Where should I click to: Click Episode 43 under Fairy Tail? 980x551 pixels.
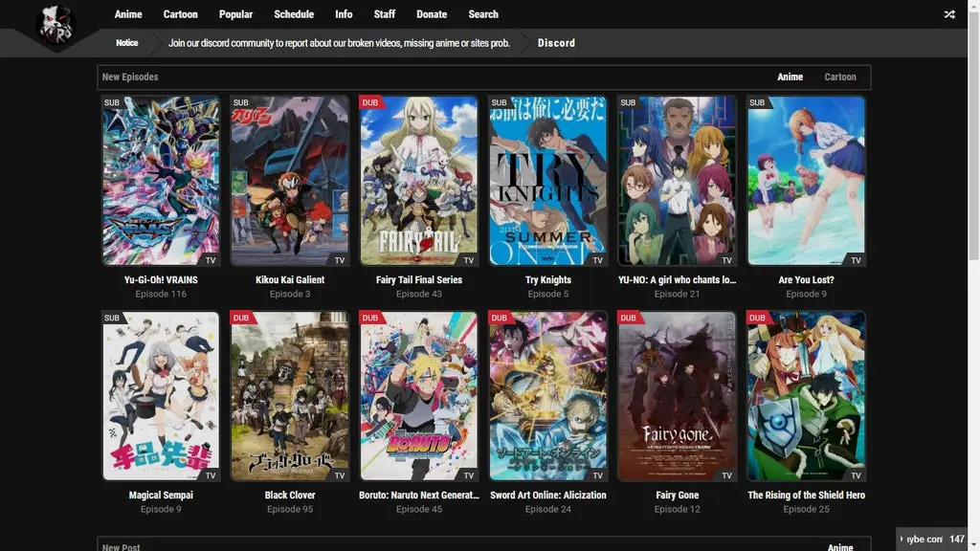click(419, 294)
